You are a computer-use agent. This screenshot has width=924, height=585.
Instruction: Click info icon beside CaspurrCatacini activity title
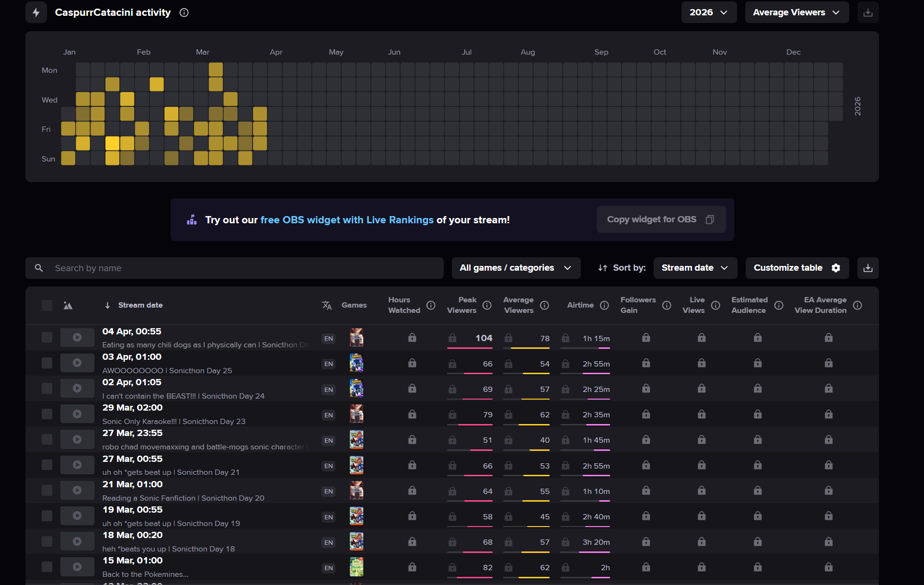coord(184,12)
